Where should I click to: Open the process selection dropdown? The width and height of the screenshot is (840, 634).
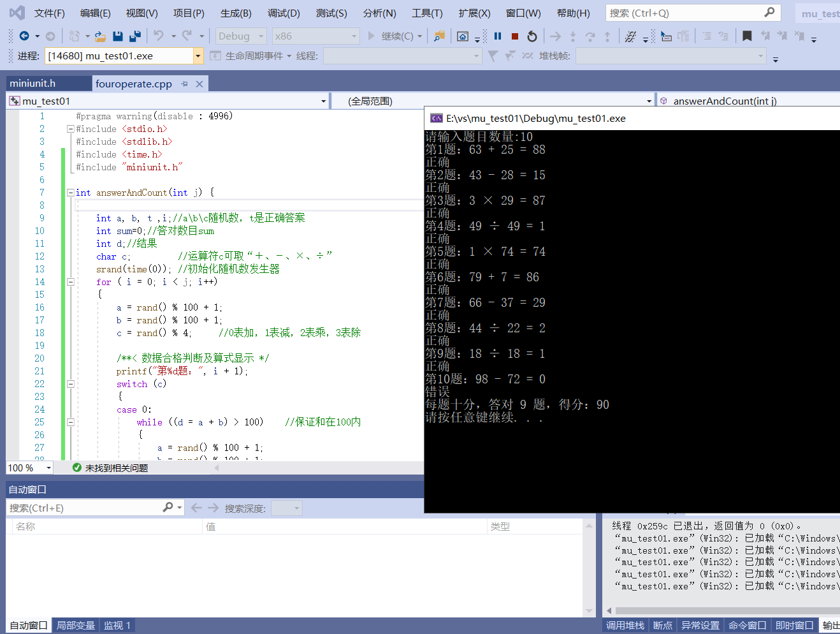(198, 56)
